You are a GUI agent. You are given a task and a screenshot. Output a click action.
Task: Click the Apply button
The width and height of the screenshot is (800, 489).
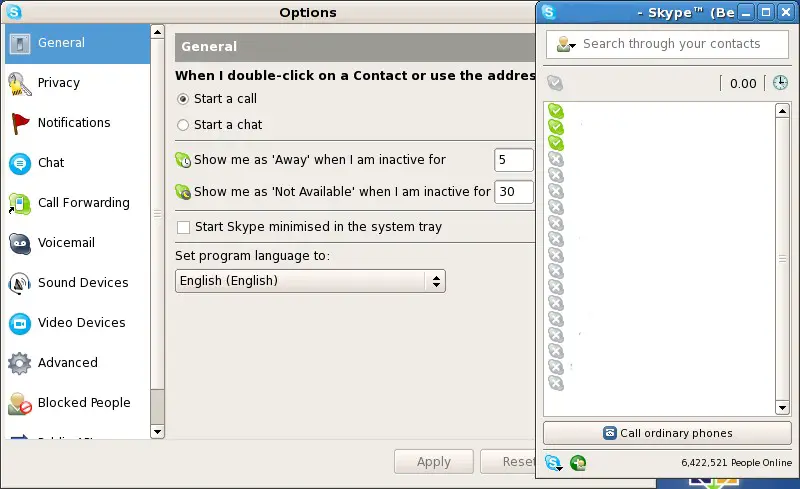point(434,462)
